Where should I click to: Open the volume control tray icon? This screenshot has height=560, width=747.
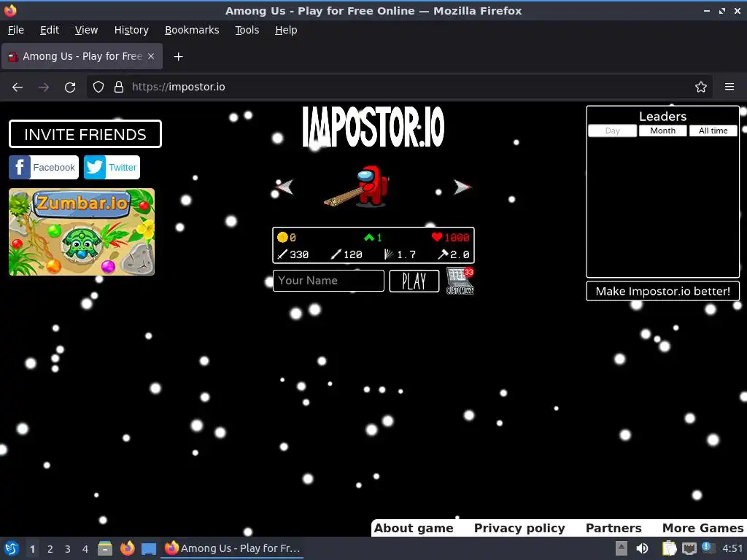coord(642,548)
